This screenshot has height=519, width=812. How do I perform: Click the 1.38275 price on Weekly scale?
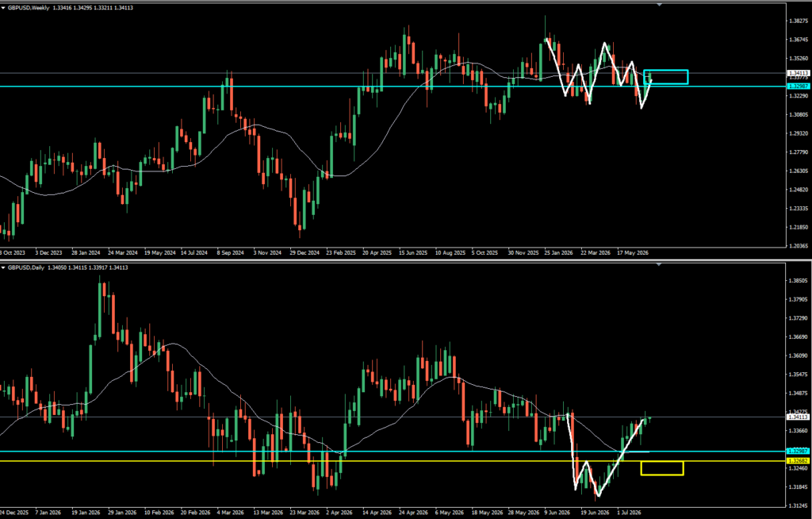point(798,21)
